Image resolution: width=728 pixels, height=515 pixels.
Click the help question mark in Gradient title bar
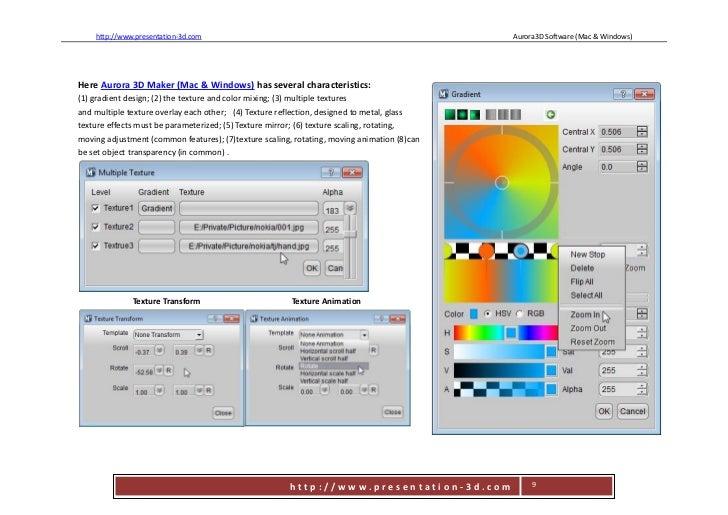pyautogui.click(x=623, y=94)
